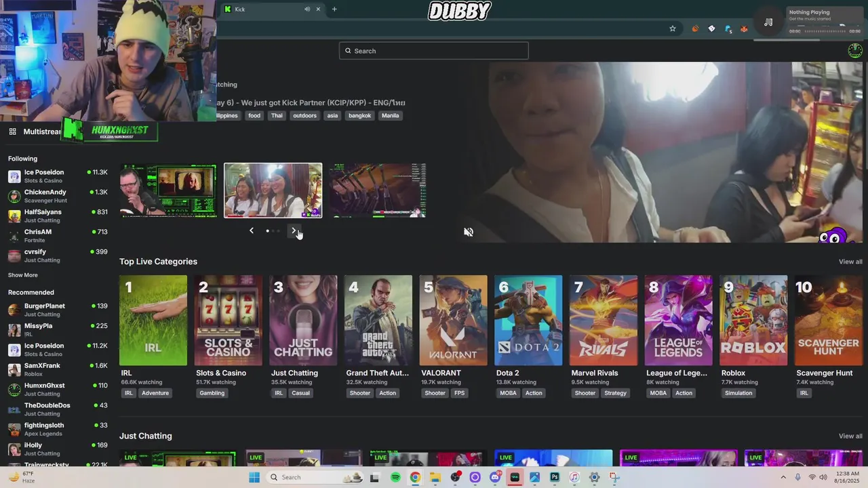The width and height of the screenshot is (868, 488).
Task: Click the food stream tag
Action: (254, 115)
